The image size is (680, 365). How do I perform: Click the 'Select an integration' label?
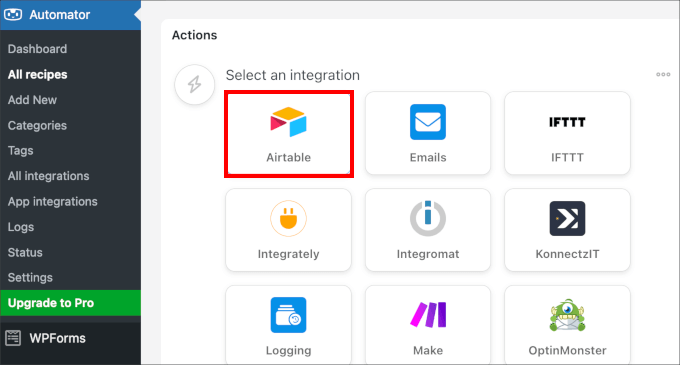[x=293, y=75]
